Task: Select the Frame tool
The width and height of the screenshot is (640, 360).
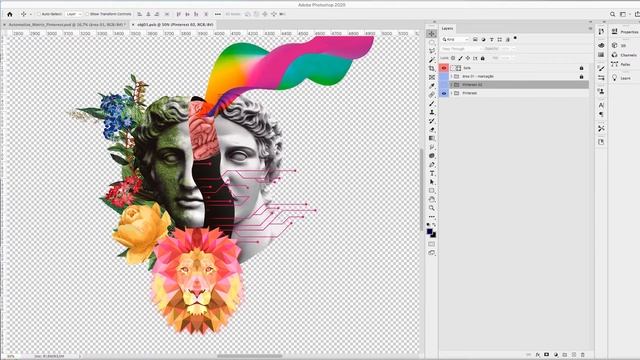Action: 432,77
